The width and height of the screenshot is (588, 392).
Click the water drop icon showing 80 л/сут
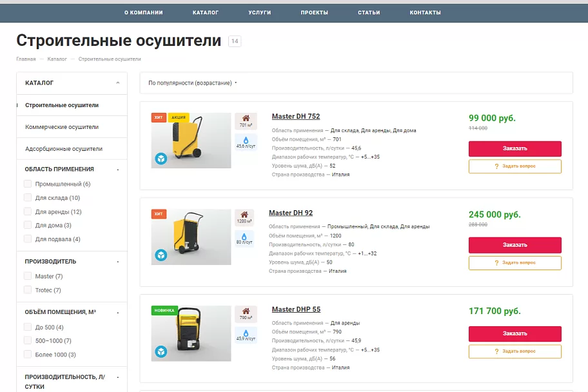[x=244, y=239]
